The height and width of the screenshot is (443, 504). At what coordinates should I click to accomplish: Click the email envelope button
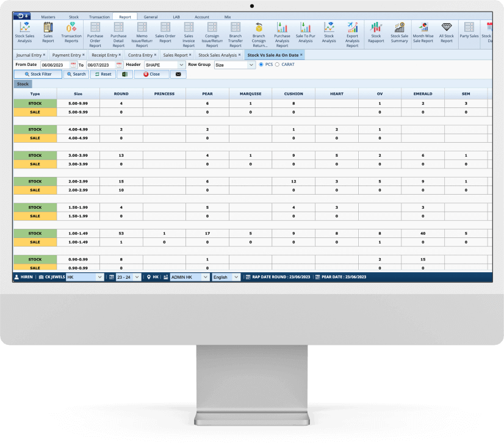[178, 74]
